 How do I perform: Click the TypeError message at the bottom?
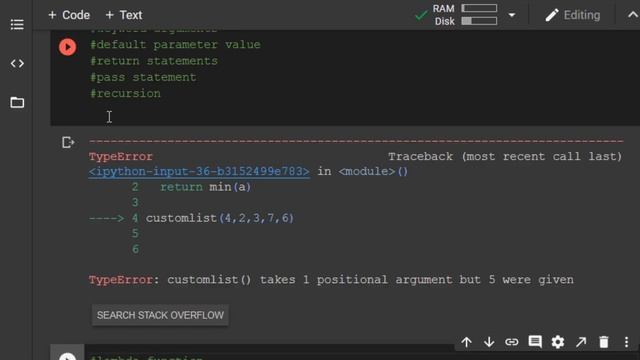331,280
